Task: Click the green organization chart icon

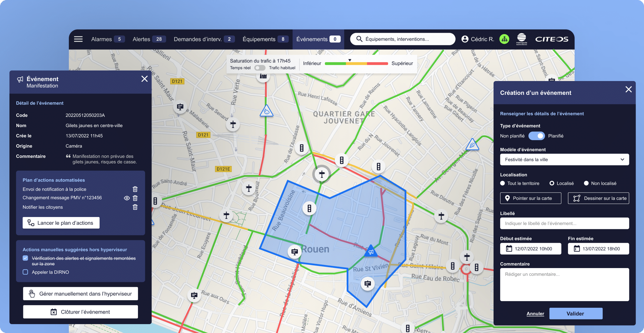Action: tap(504, 39)
